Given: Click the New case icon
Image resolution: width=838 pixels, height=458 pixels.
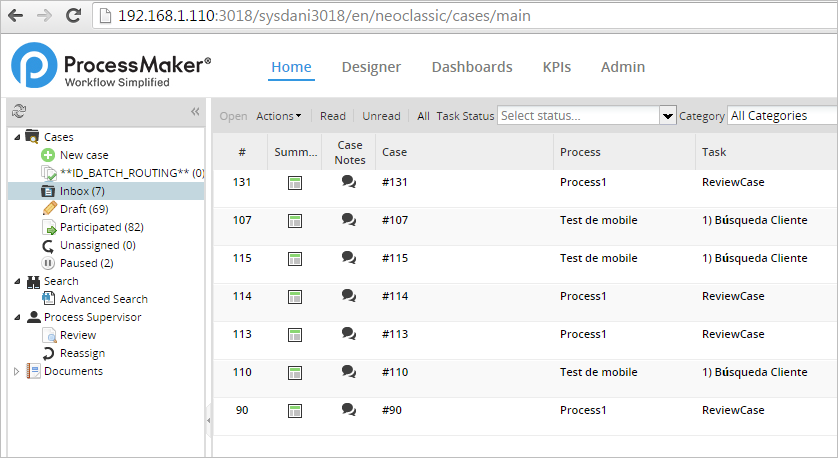Looking at the screenshot, I should 48,155.
